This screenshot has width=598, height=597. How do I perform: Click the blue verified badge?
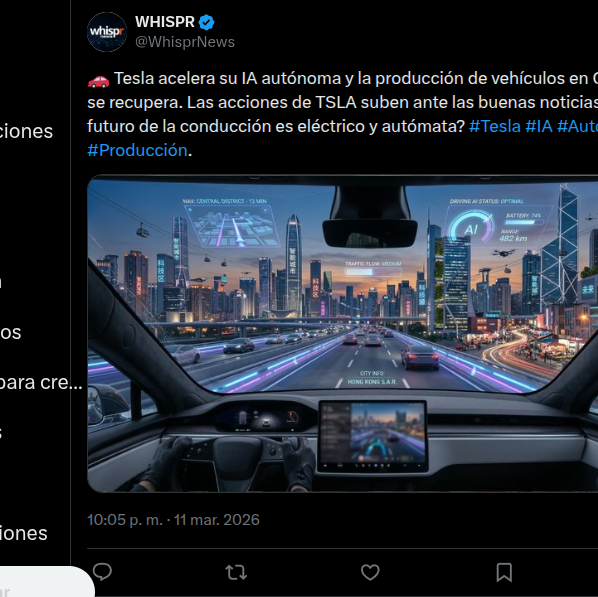coord(207,22)
